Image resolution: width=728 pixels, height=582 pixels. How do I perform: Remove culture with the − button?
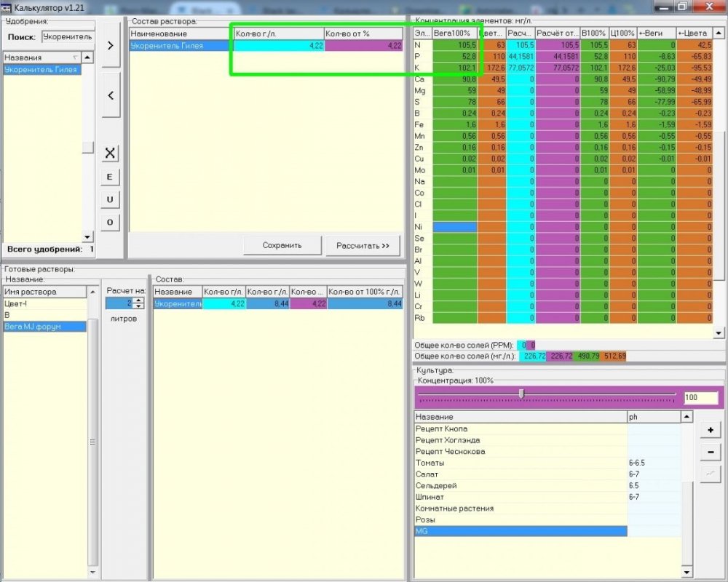711,452
